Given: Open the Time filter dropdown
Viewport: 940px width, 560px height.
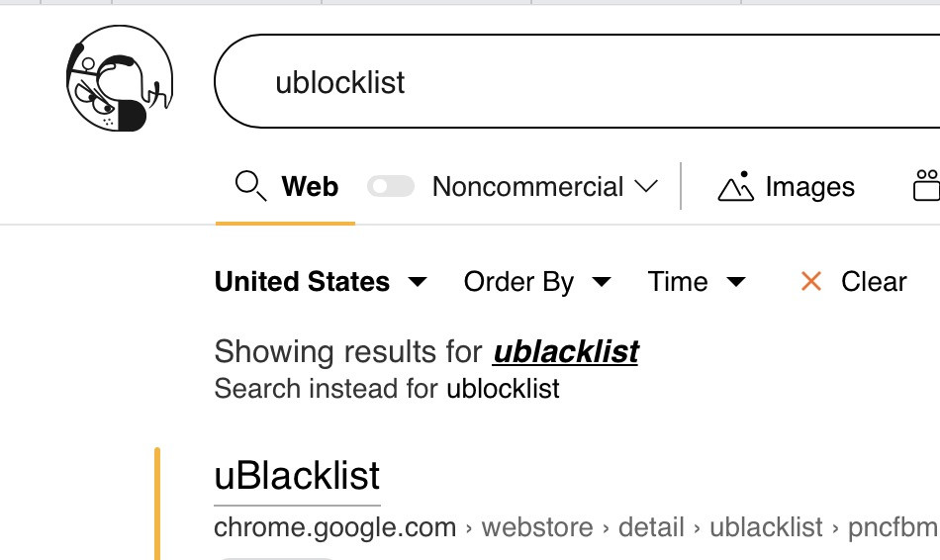Looking at the screenshot, I should (697, 282).
